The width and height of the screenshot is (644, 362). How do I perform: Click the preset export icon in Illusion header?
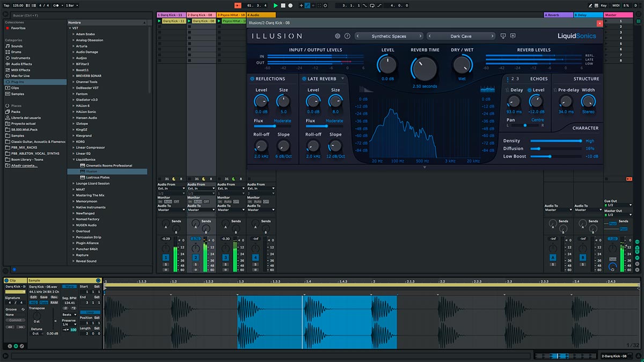pyautogui.click(x=513, y=36)
